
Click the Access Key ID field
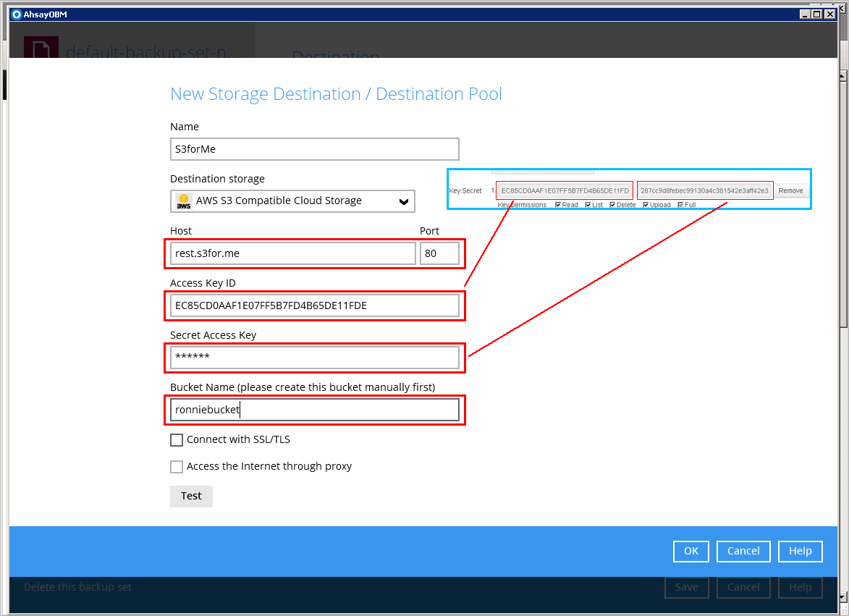(x=315, y=306)
